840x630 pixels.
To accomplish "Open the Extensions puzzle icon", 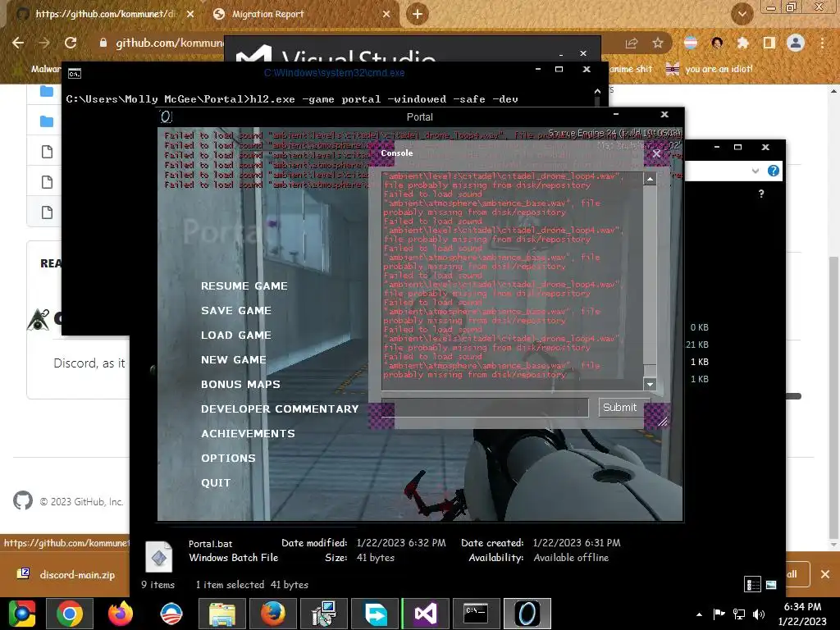I will click(x=743, y=43).
